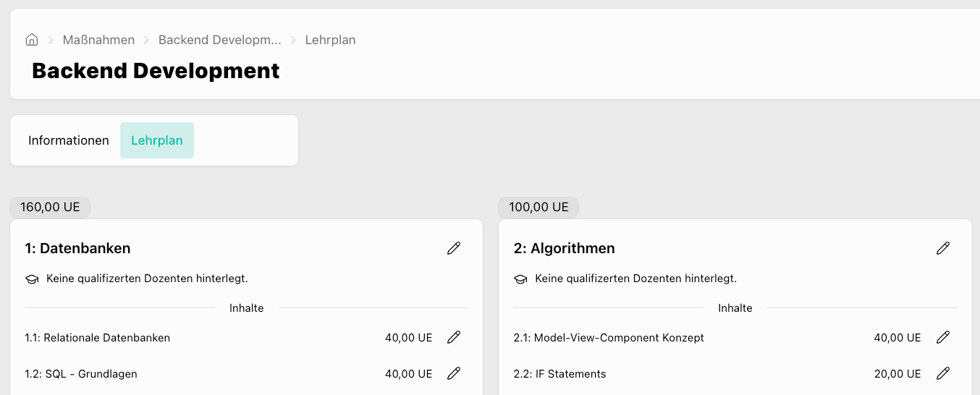Click the 100,00 UE badge

pyautogui.click(x=538, y=207)
